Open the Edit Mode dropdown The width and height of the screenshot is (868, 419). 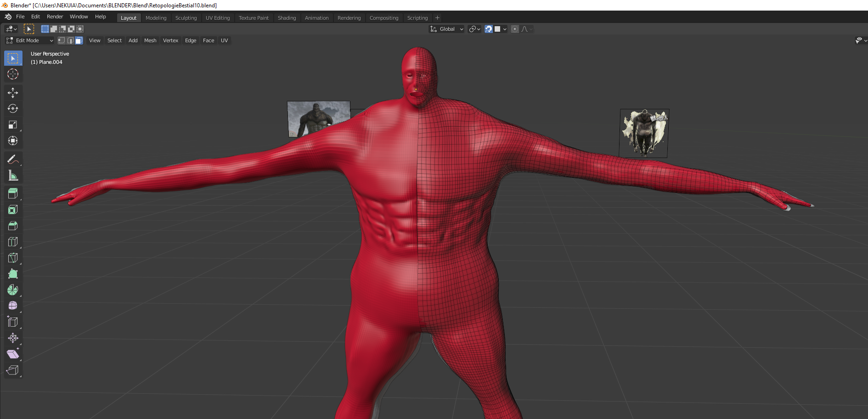[30, 40]
